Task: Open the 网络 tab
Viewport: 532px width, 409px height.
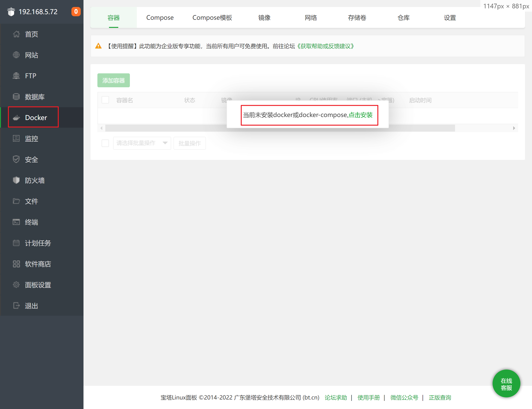Action: [311, 18]
